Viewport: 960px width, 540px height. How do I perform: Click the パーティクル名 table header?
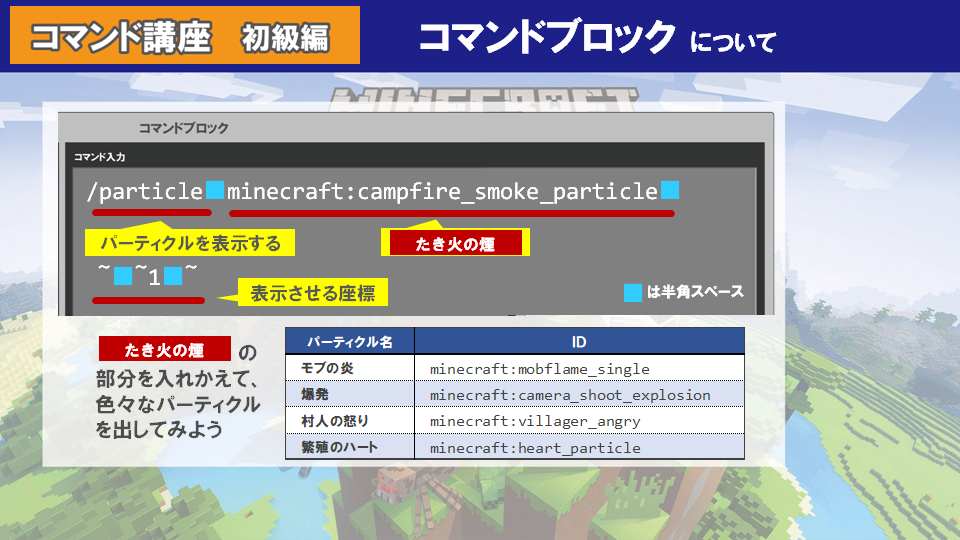[x=350, y=342]
